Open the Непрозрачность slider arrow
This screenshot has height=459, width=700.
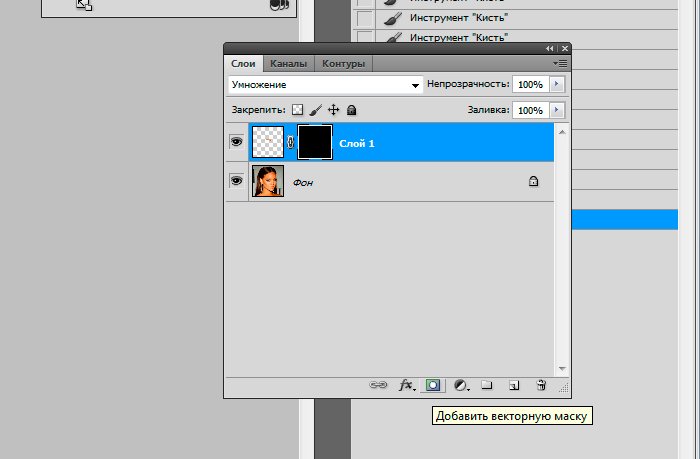[x=557, y=85]
